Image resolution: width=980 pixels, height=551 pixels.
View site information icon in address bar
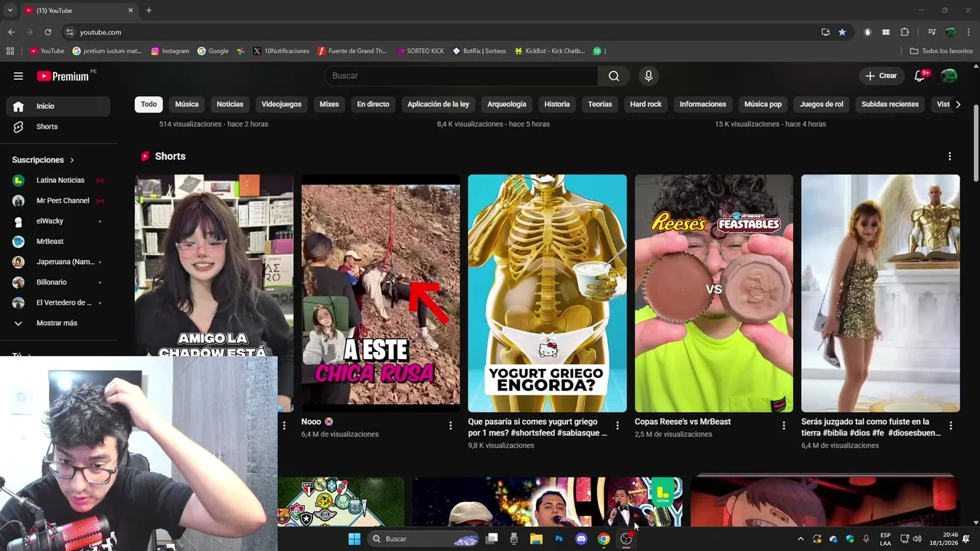[x=70, y=32]
